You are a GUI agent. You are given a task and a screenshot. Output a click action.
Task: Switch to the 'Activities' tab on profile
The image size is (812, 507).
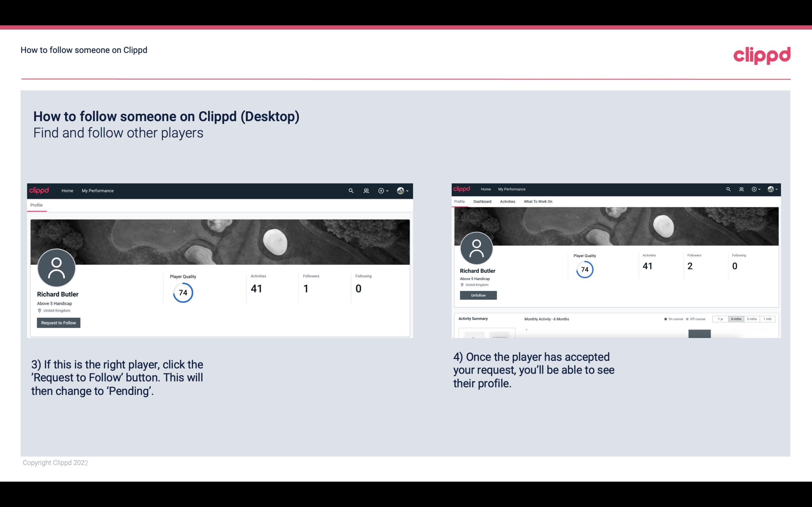[x=506, y=202]
